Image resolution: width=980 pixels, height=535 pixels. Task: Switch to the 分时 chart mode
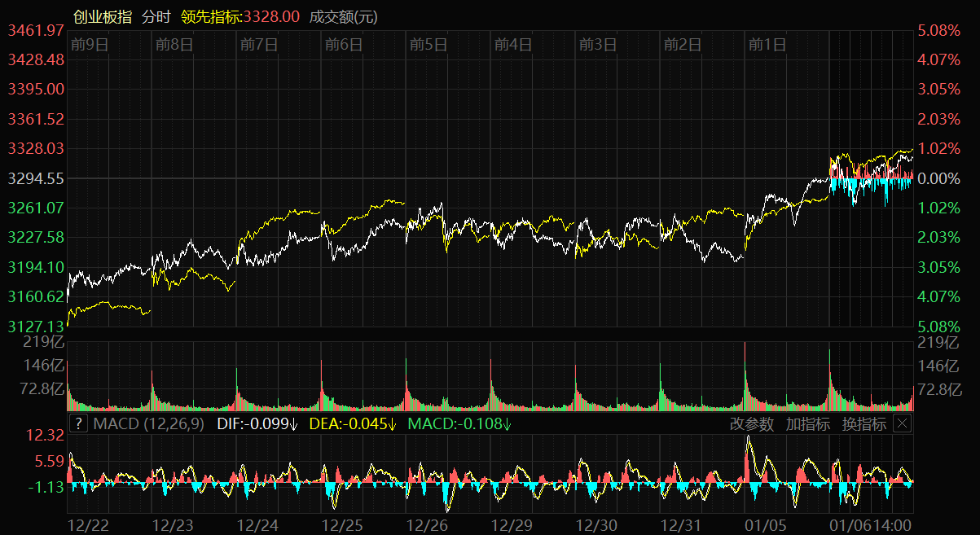[156, 16]
